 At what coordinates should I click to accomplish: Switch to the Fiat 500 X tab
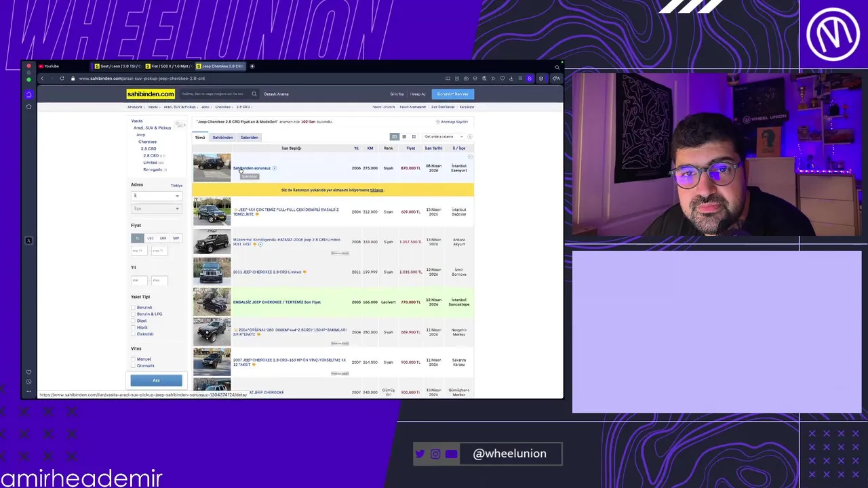pyautogui.click(x=168, y=66)
